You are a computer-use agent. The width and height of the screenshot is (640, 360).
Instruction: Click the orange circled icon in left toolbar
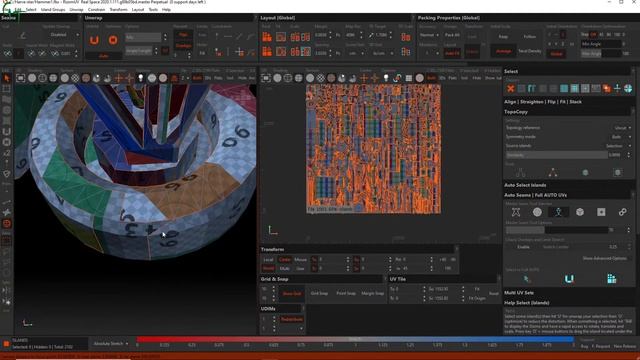7,223
